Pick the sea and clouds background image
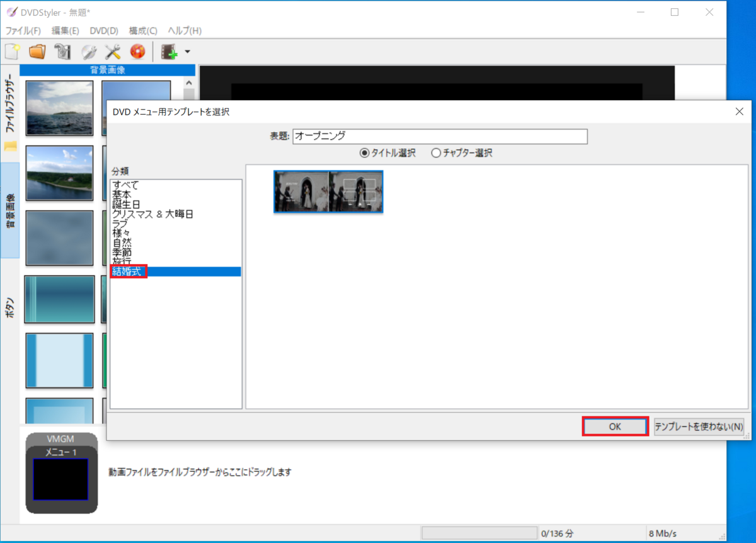Screen dimensions: 756x543 pyautogui.click(x=59, y=108)
